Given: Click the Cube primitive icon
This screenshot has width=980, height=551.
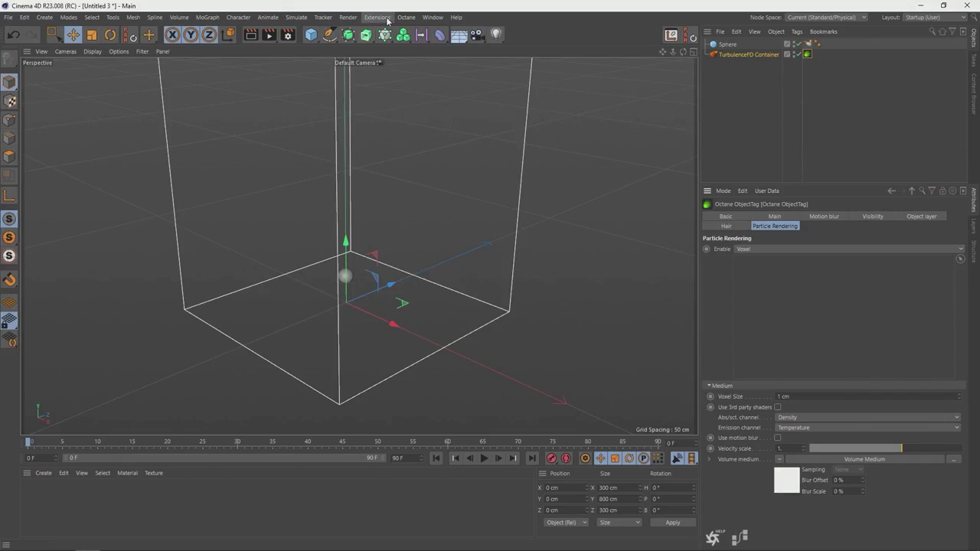Looking at the screenshot, I should pyautogui.click(x=311, y=34).
